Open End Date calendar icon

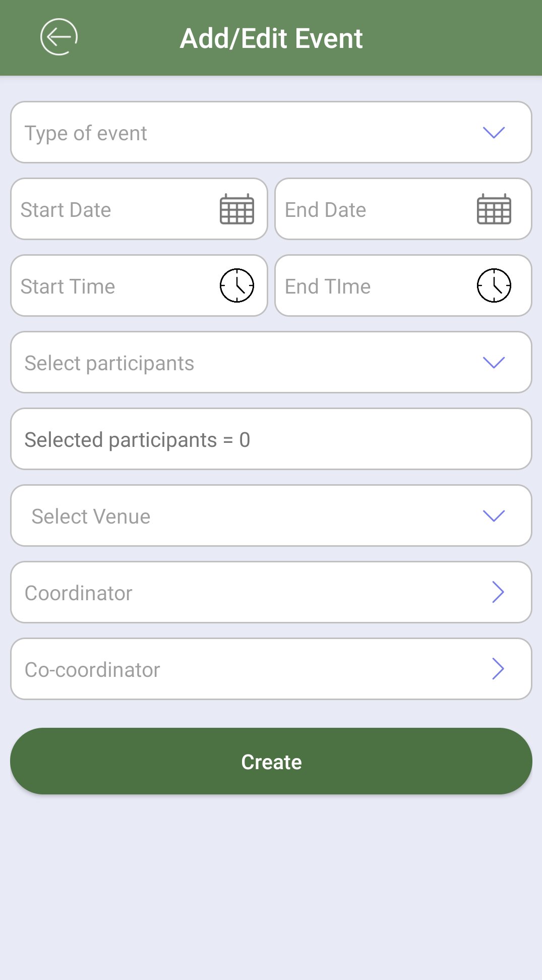click(494, 209)
